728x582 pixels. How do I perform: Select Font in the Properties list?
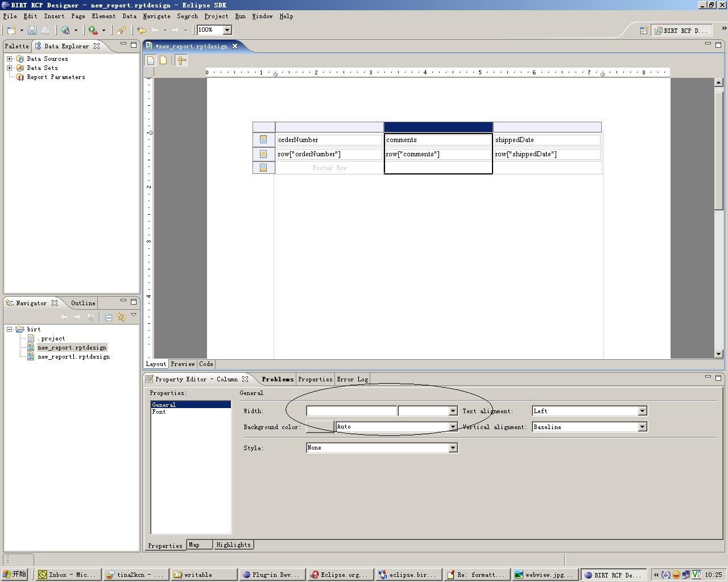point(159,411)
